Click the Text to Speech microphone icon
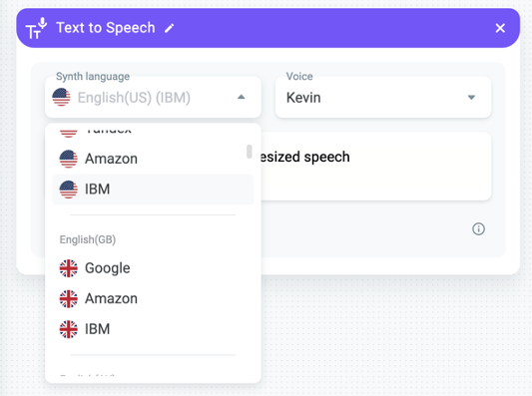532x396 pixels. 36,28
